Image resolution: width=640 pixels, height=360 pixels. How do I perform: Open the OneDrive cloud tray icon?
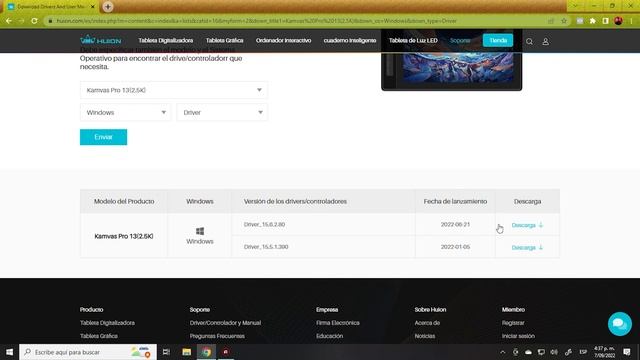[x=528, y=352]
